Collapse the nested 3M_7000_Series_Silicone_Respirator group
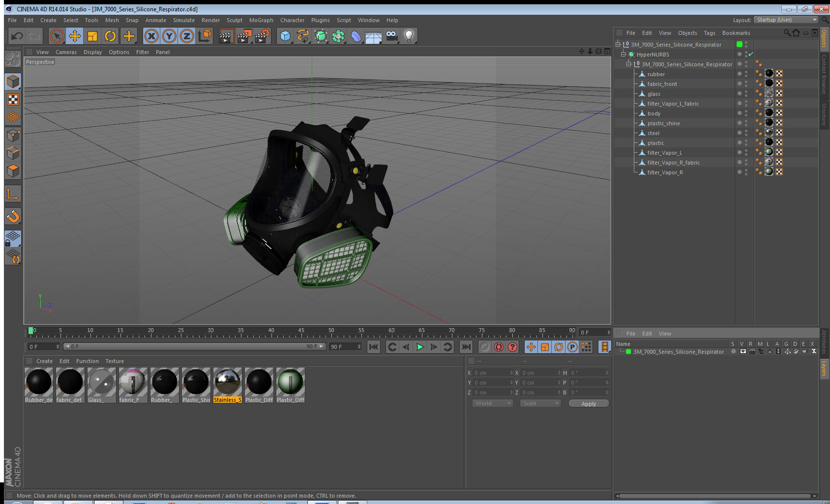The width and height of the screenshot is (830, 504). click(628, 64)
